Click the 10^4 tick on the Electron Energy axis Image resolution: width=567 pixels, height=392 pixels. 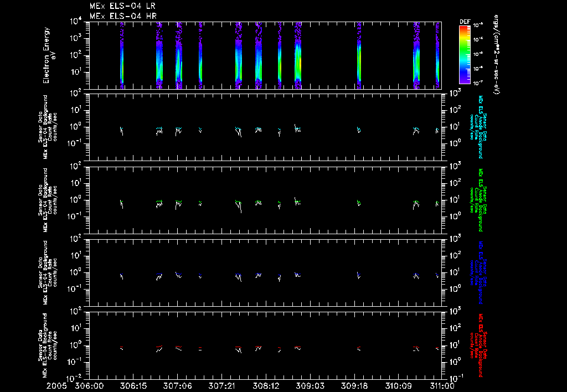click(x=76, y=22)
